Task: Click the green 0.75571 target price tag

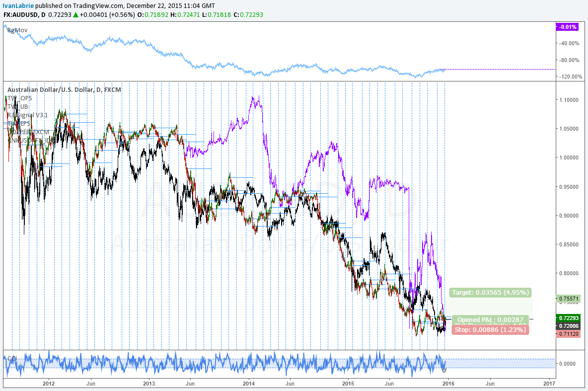Action: click(x=568, y=299)
